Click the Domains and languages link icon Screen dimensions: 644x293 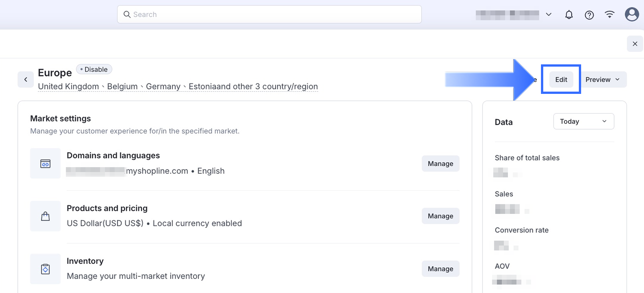[45, 164]
